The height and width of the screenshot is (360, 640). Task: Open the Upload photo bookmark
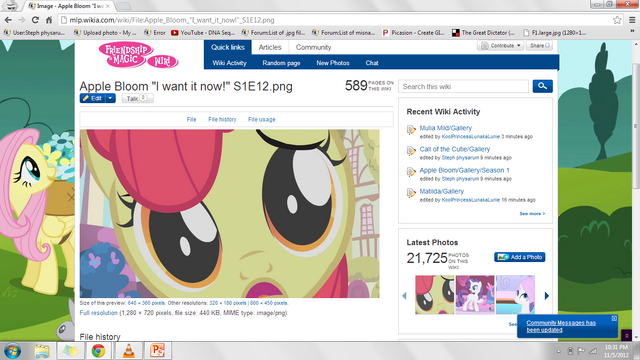click(105, 33)
